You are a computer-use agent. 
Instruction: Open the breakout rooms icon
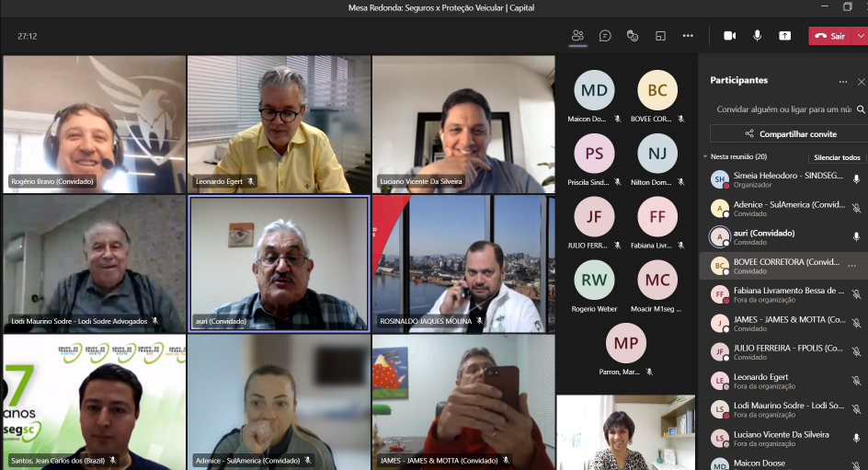pos(660,36)
